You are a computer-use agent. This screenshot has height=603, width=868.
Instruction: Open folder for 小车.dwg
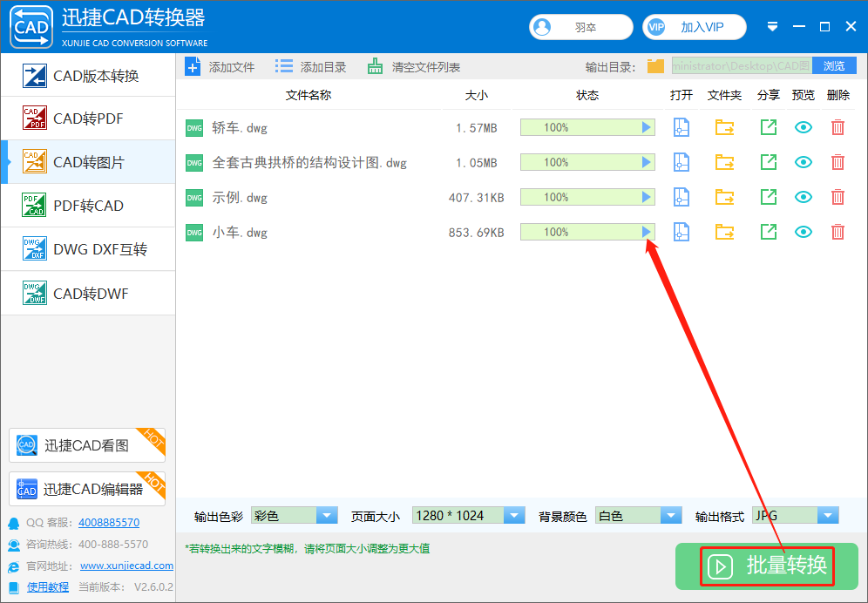tap(724, 232)
